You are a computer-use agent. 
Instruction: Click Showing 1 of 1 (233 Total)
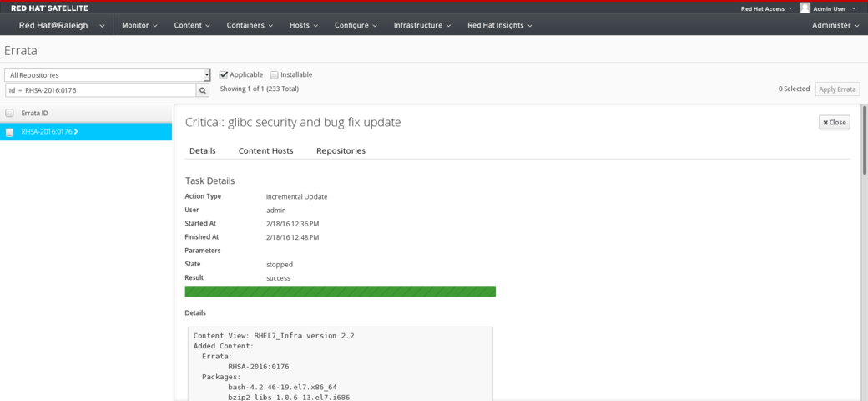259,89
